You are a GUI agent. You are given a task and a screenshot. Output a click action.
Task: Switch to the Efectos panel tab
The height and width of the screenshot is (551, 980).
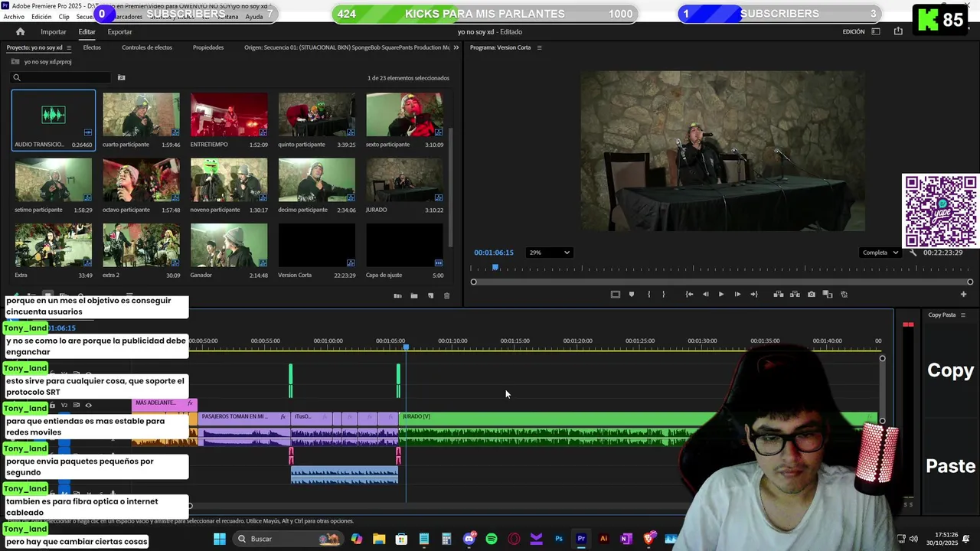tap(92, 47)
